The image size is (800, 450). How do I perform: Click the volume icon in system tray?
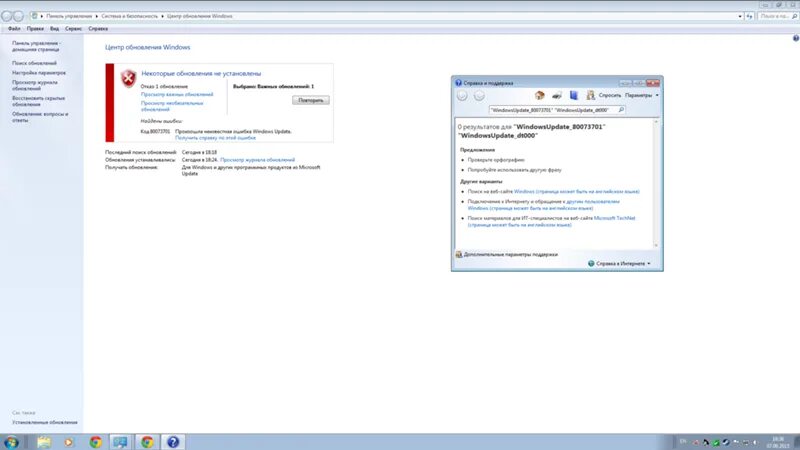756,442
